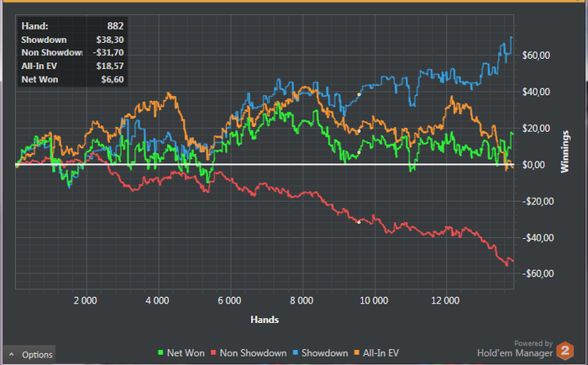The height and width of the screenshot is (365, 588).
Task: Expand the Options panel chevron
Action: click(12, 354)
